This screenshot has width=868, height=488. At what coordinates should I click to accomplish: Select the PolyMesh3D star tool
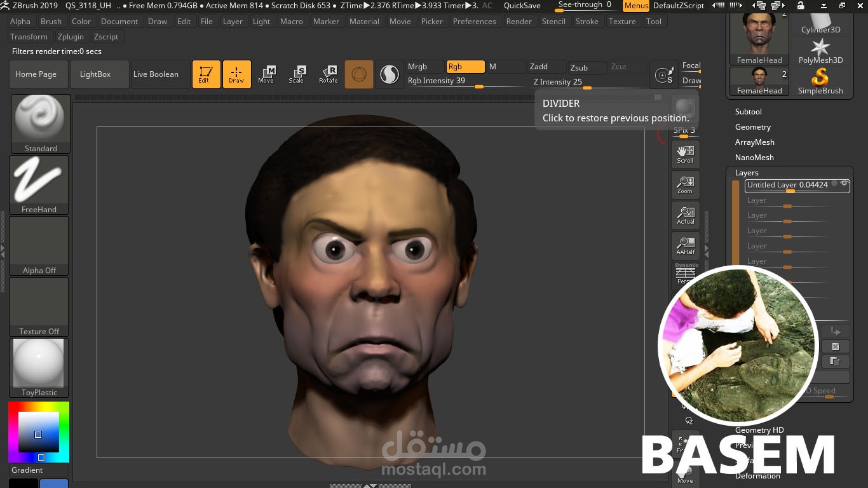[x=820, y=51]
